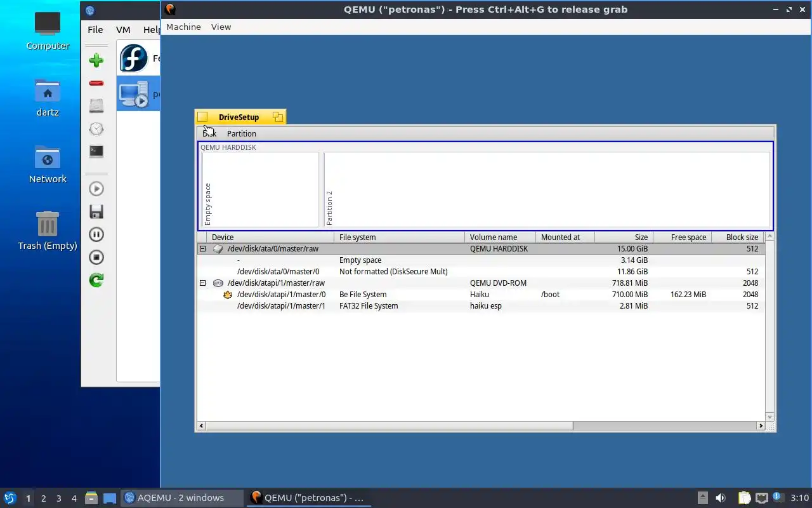This screenshot has width=812, height=508.
Task: Open the View menu in QEMU
Action: click(221, 27)
